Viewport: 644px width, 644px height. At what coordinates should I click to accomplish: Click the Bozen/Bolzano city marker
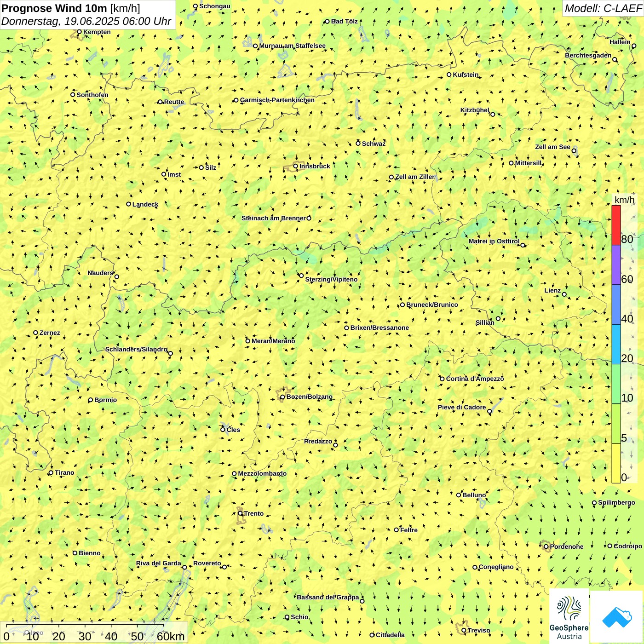click(x=282, y=397)
